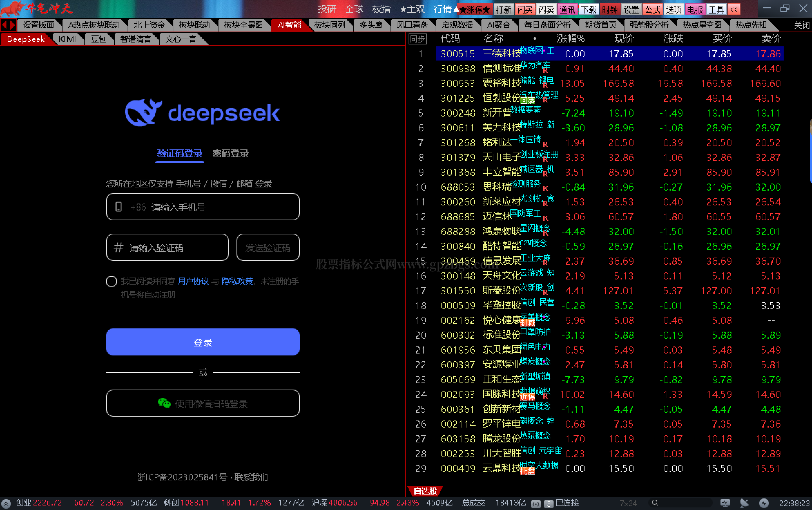Switch to the 豆包 tab
This screenshot has width=812, height=510.
click(99, 39)
